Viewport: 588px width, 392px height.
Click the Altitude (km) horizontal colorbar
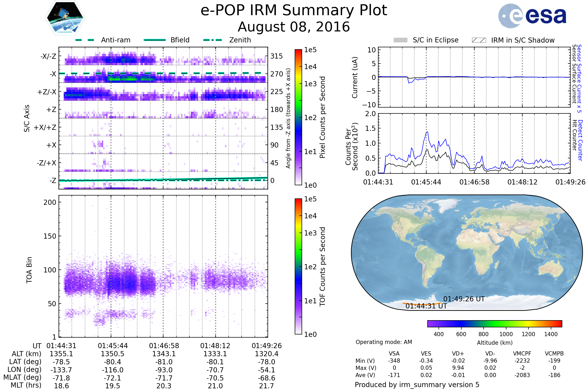click(494, 323)
